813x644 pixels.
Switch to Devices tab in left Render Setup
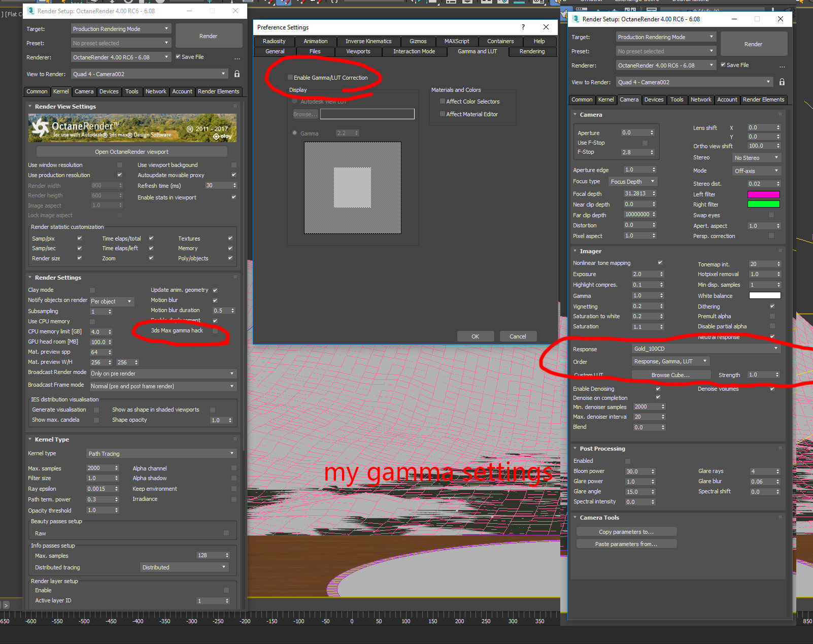click(x=109, y=91)
